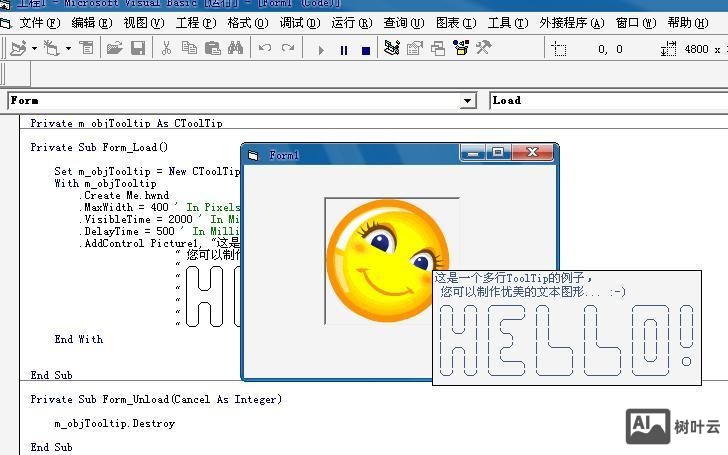Click the 'With m_objTooltip' code line
Image resolution: width=728 pixels, height=455 pixels.
(x=105, y=183)
